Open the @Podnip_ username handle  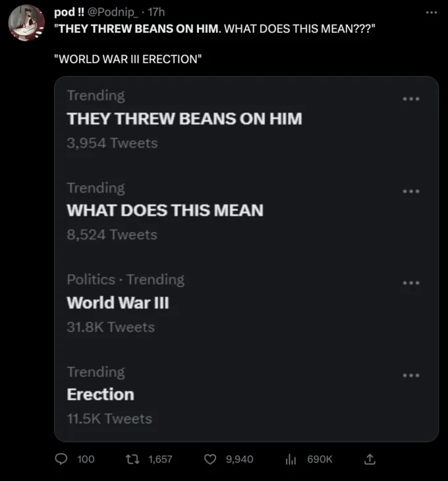(x=113, y=13)
